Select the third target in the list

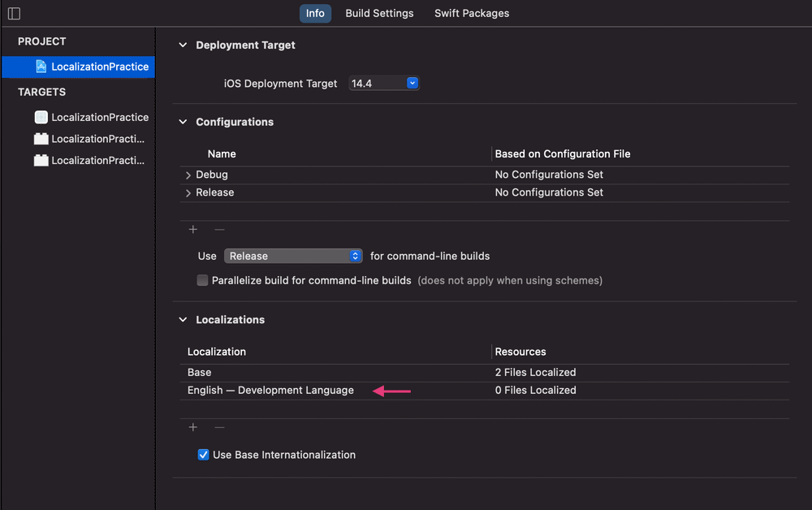point(90,160)
